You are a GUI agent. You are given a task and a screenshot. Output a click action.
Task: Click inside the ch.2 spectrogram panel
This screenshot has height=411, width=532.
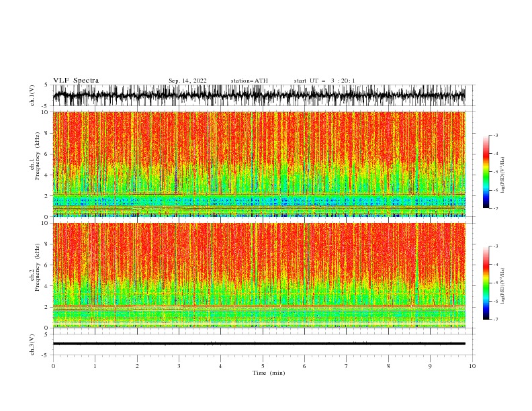[x=259, y=275]
